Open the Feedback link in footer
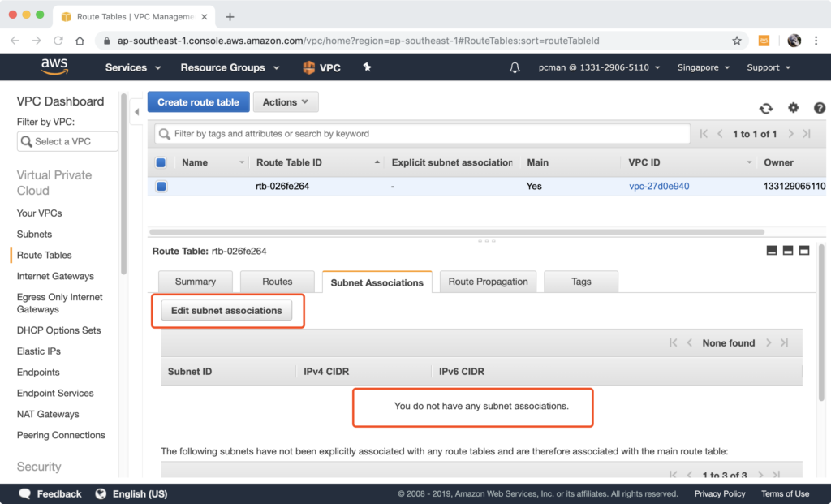Screen dimensions: 831x504 pos(50,493)
